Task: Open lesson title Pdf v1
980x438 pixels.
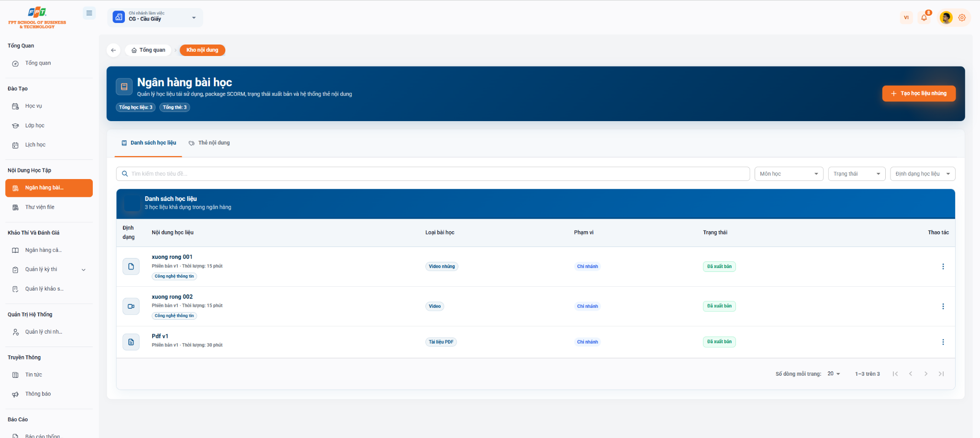Action: click(160, 337)
